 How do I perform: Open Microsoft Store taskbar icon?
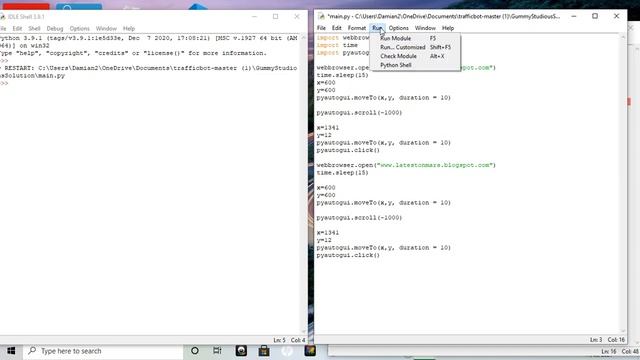(x=264, y=351)
